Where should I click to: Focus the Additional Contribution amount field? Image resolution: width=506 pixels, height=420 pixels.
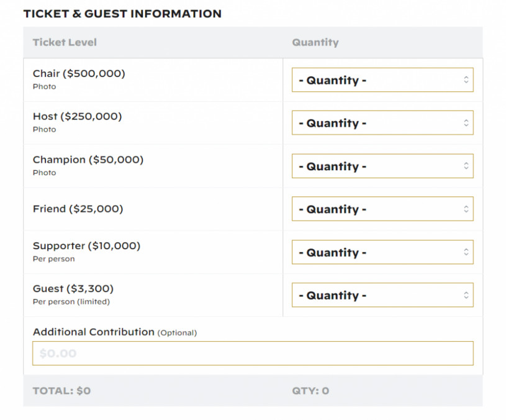click(x=253, y=354)
